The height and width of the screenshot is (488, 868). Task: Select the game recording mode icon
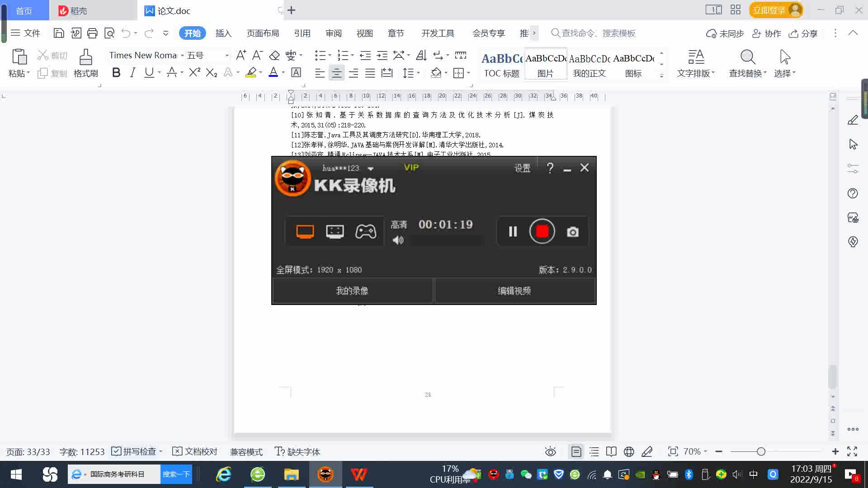tap(365, 231)
